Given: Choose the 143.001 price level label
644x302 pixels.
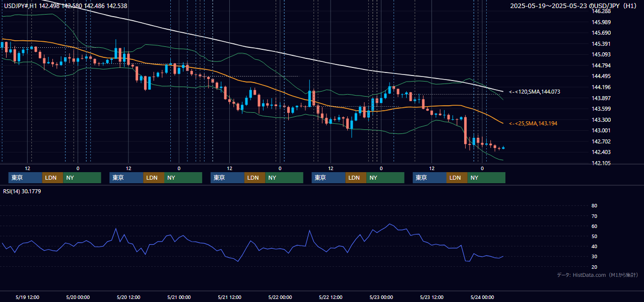Looking at the screenshot, I should click(601, 130).
